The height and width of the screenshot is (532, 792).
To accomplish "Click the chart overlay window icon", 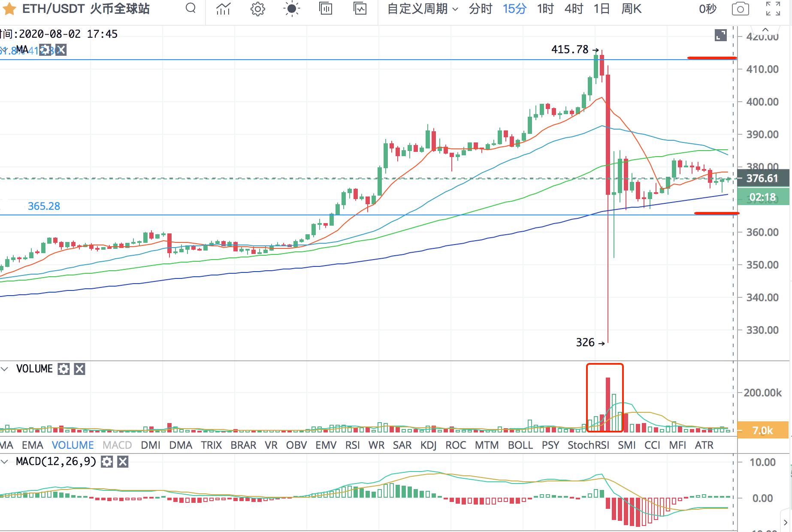I will tap(360, 9).
